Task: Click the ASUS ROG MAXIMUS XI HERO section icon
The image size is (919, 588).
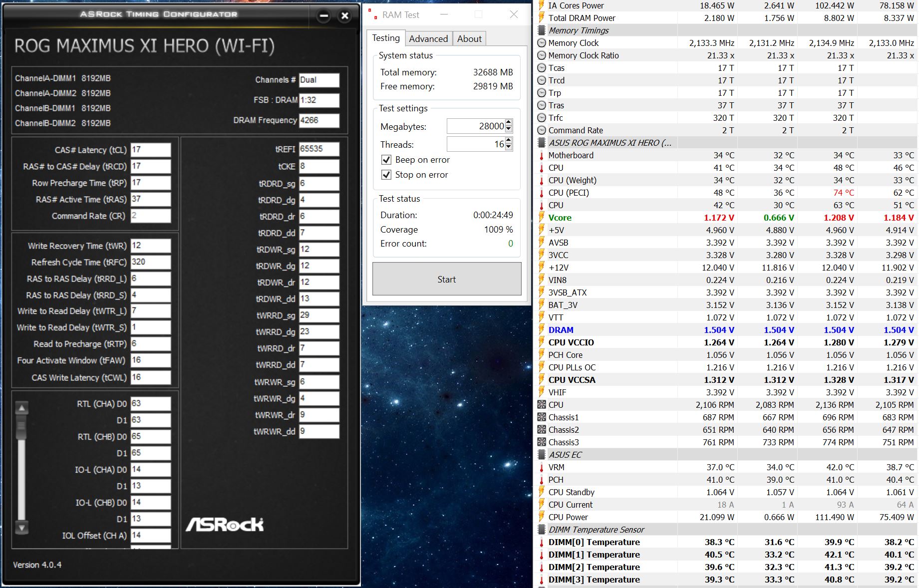Action: pos(542,143)
